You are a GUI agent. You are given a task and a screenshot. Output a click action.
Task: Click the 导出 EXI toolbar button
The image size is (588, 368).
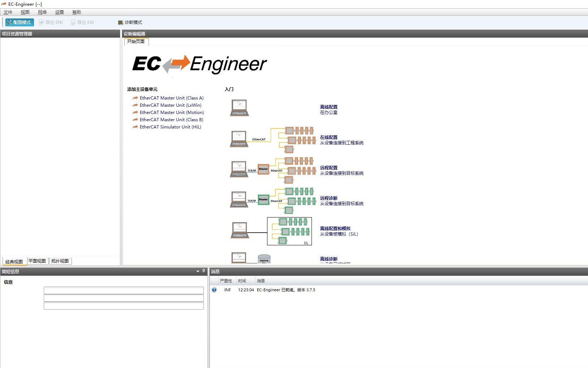tap(82, 22)
